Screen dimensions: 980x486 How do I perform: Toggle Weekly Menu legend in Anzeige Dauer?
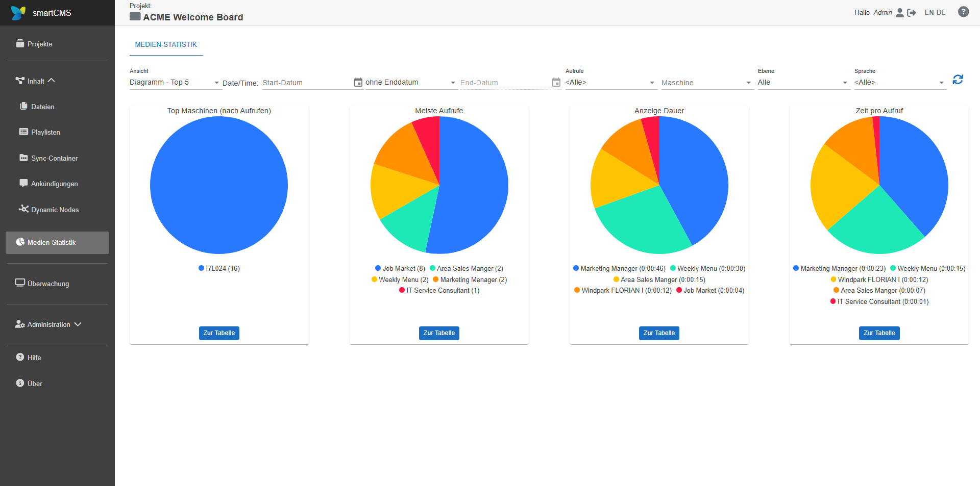point(707,268)
